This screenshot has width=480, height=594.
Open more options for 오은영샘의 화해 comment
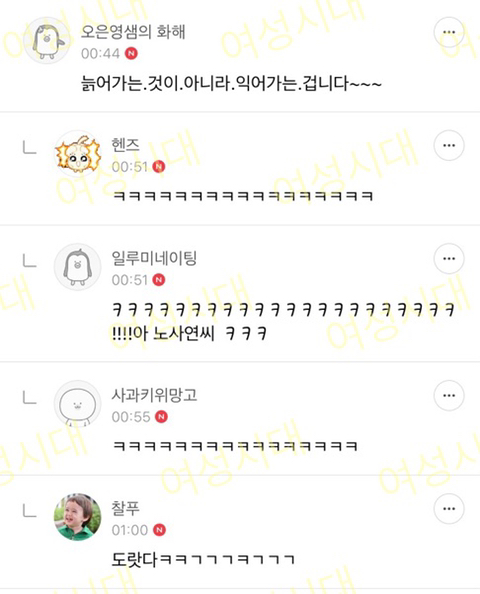[449, 32]
